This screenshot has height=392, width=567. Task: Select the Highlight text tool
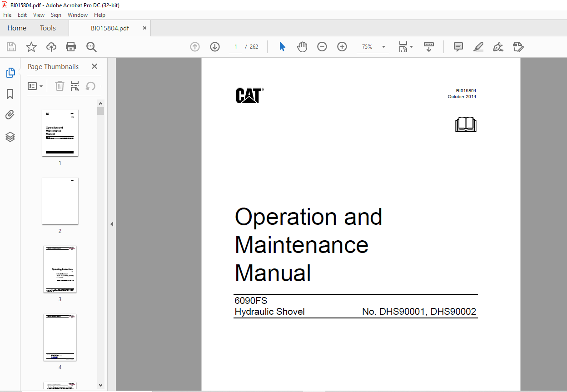tap(478, 47)
